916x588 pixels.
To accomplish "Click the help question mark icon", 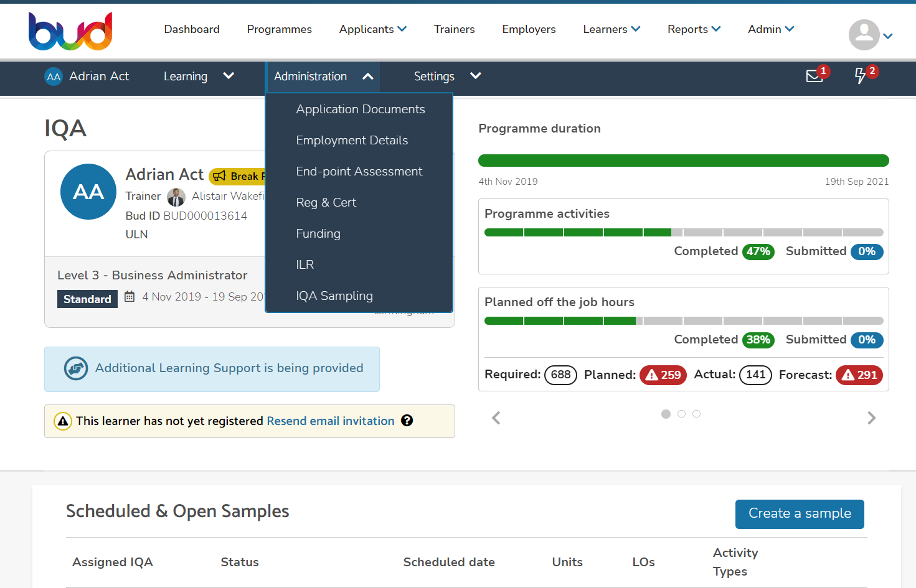I will point(407,421).
